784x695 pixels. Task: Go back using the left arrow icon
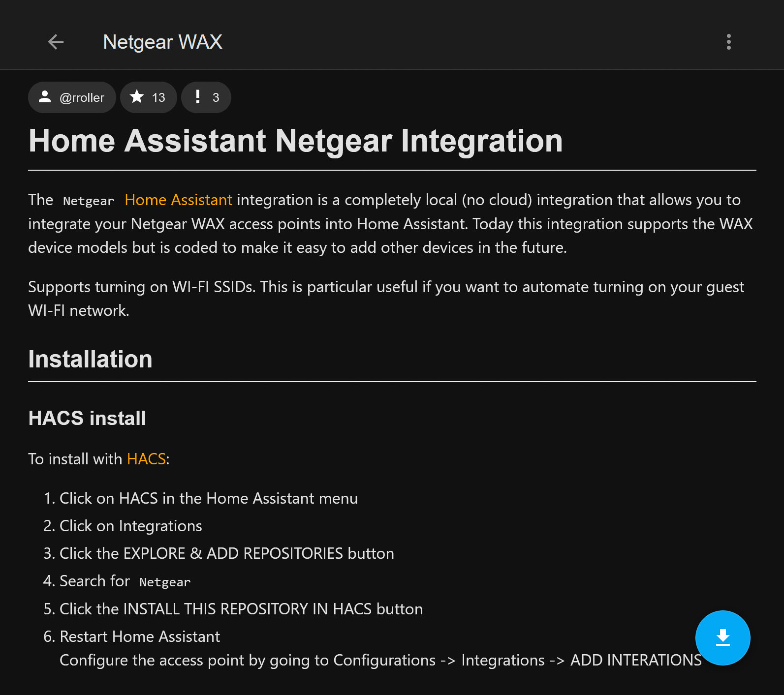coord(56,42)
